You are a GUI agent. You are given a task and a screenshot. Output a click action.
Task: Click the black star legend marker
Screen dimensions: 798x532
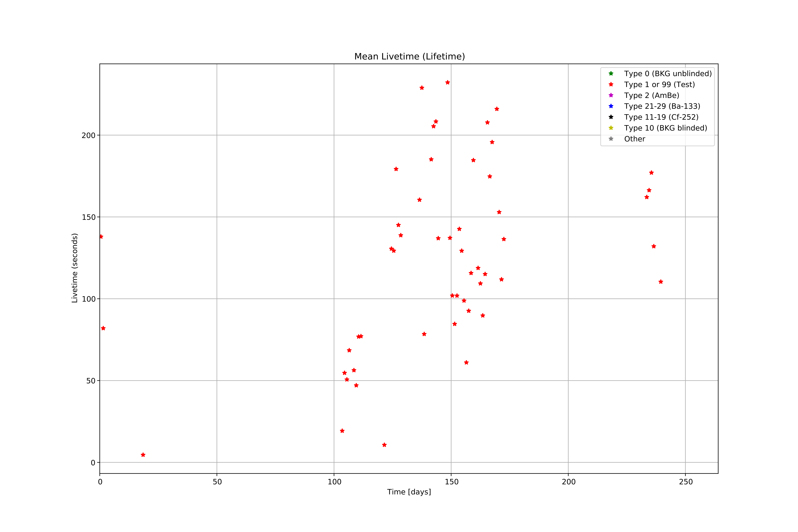point(611,117)
